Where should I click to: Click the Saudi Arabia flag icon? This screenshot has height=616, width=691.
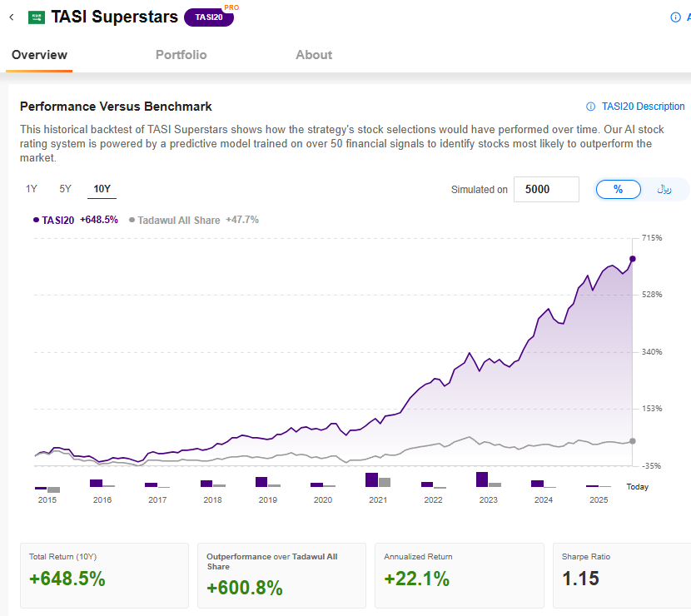coord(37,17)
